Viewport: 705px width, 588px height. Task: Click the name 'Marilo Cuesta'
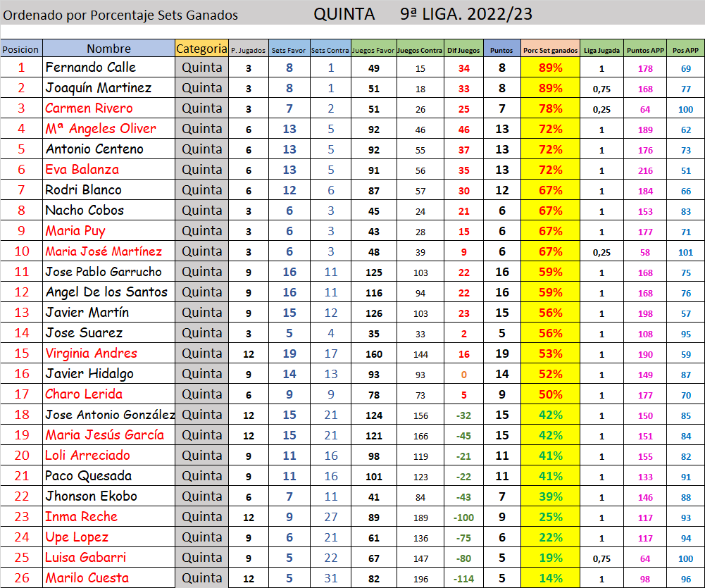[87, 578]
